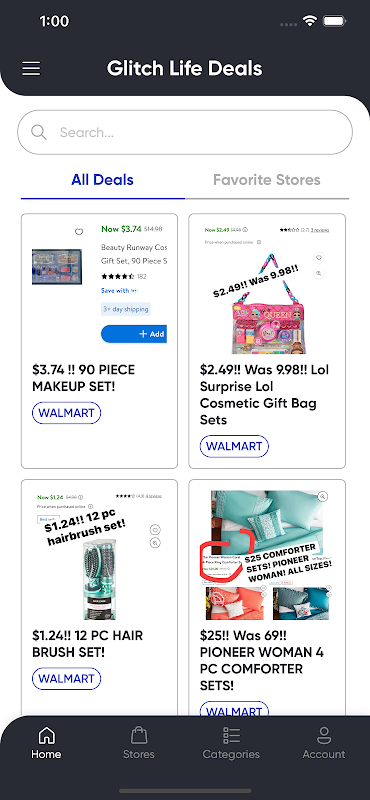
Task: Tap WALMART tag under 90 piece makeup set
Action: click(x=66, y=413)
